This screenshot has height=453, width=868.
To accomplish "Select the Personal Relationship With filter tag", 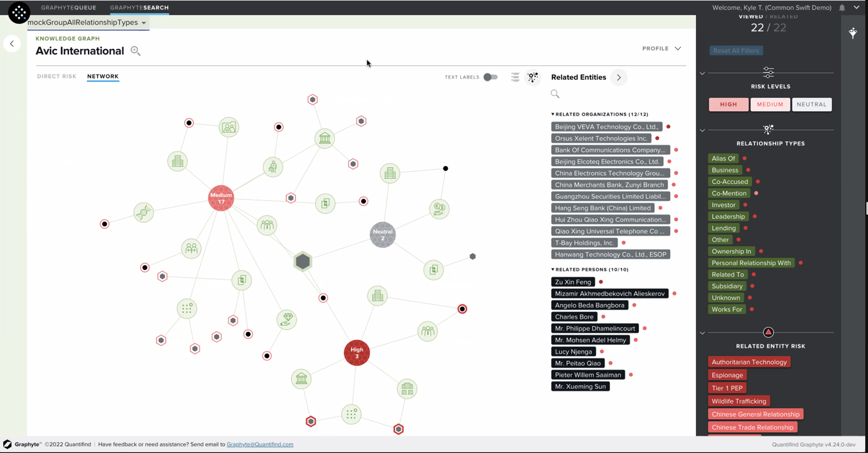I will 751,263.
